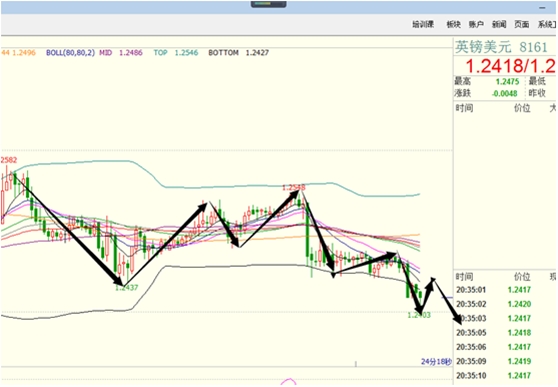558x387 pixels.
Task: Click the 最高 label
Action: tap(463, 82)
